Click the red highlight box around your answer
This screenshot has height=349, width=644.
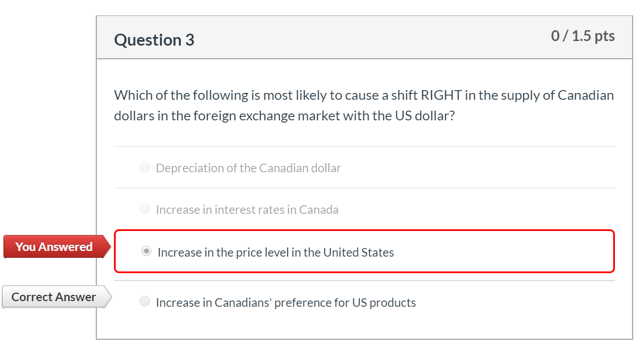point(365,231)
